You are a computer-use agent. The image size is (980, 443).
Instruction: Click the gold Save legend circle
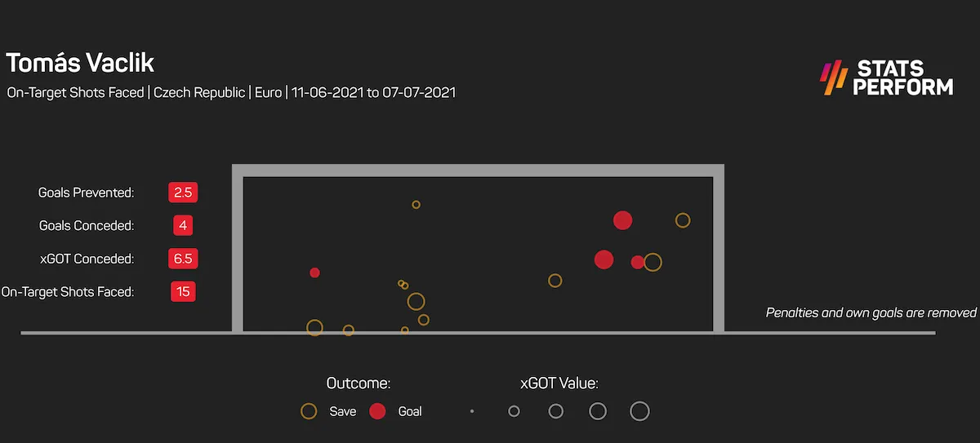[309, 411]
